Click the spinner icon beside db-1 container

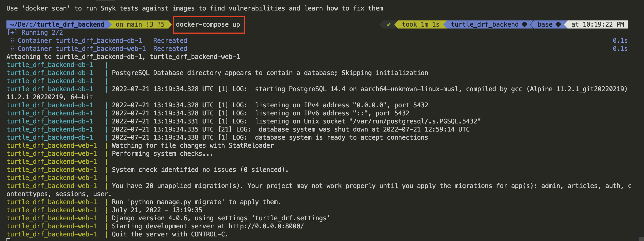[12, 41]
